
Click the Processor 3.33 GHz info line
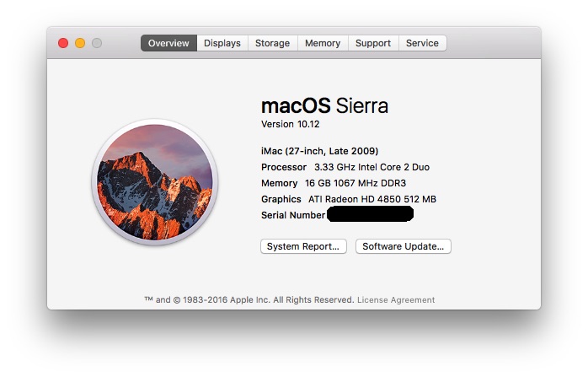click(x=345, y=167)
